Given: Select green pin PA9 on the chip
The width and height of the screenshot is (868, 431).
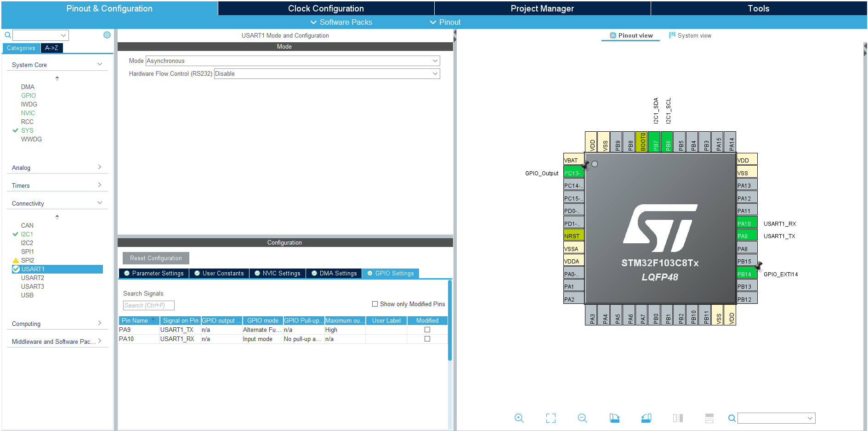Looking at the screenshot, I should 747,236.
